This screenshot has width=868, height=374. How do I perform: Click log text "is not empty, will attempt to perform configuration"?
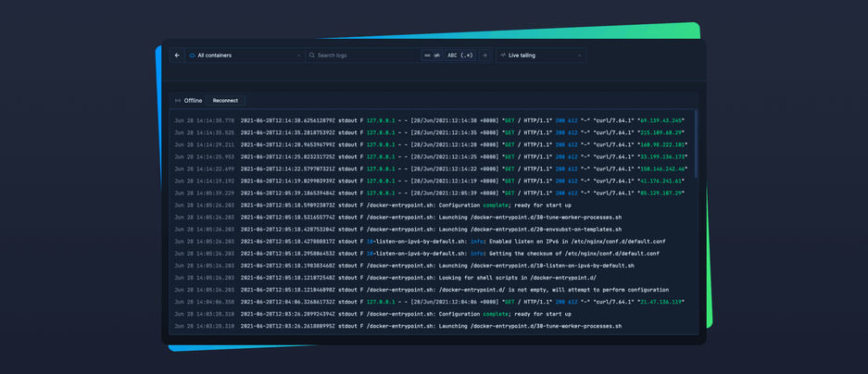(589, 290)
